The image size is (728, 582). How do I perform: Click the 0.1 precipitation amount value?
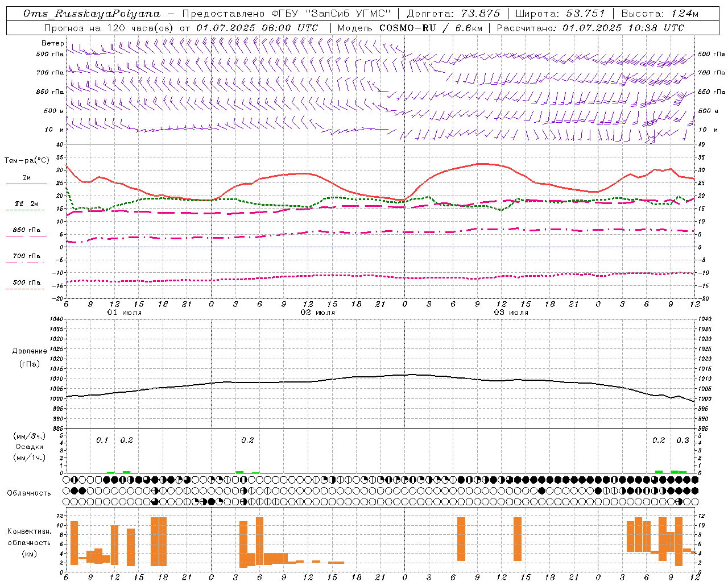(102, 440)
